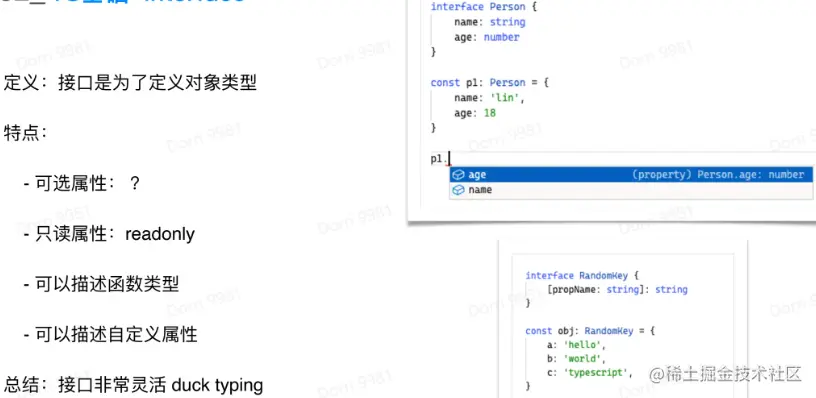Click the "age: 18" code line

(x=475, y=113)
